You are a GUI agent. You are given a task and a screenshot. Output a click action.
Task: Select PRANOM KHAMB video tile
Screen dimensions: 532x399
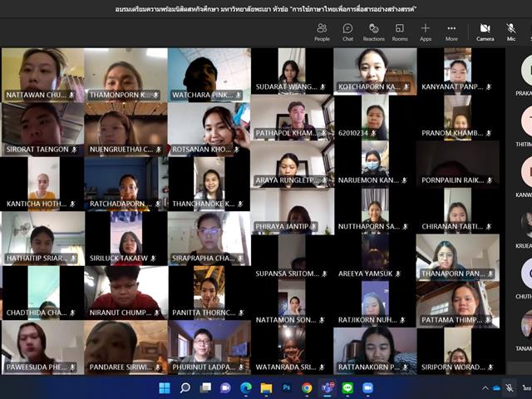pyautogui.click(x=458, y=117)
